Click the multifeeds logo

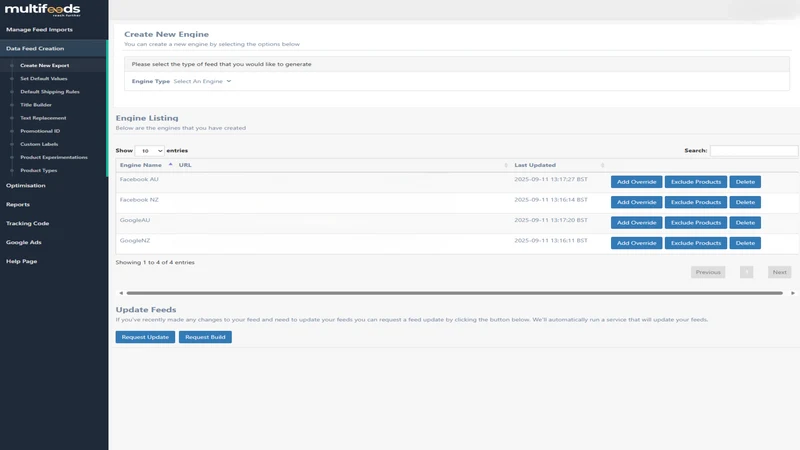coord(42,10)
